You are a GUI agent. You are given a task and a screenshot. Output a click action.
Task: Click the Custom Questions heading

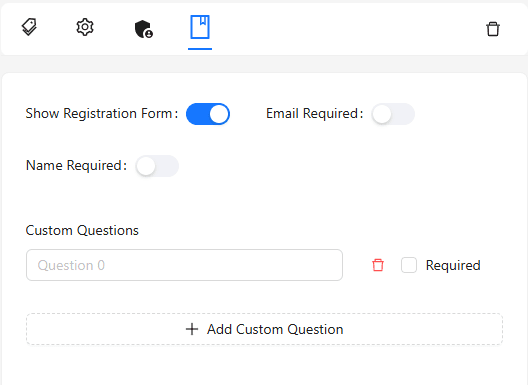82,230
